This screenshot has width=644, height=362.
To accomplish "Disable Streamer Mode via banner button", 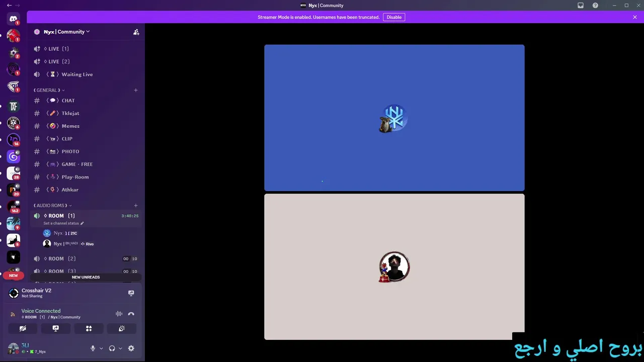I will pyautogui.click(x=394, y=17).
